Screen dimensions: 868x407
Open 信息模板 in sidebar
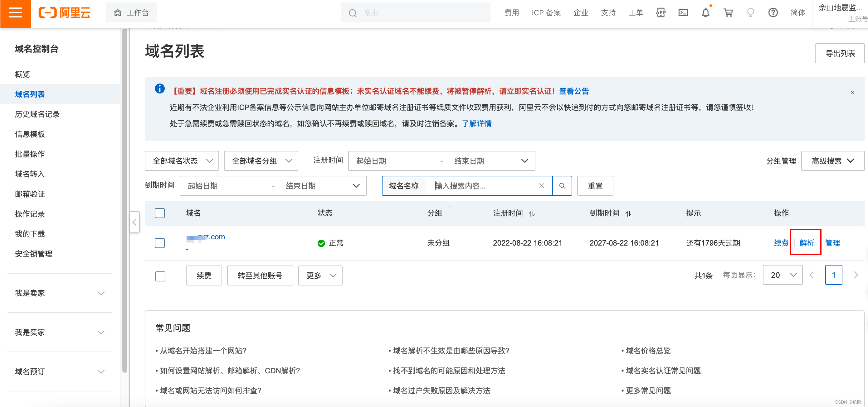[30, 134]
